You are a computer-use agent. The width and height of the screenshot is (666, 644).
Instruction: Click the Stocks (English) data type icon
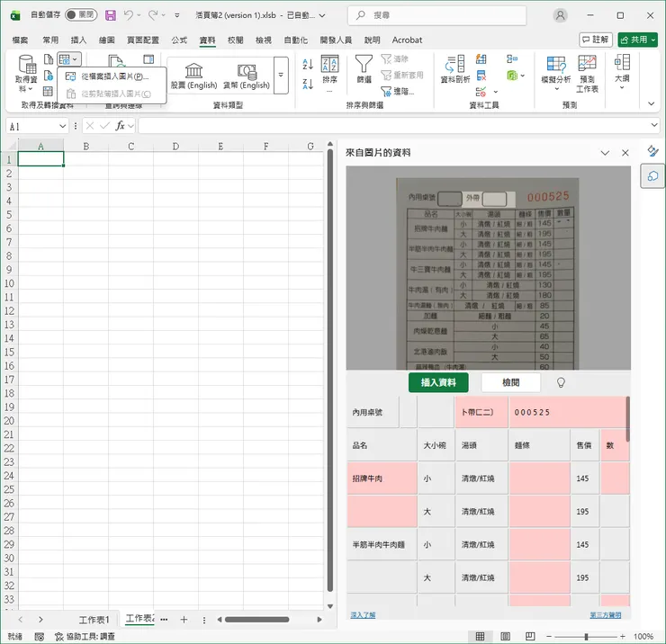click(193, 70)
